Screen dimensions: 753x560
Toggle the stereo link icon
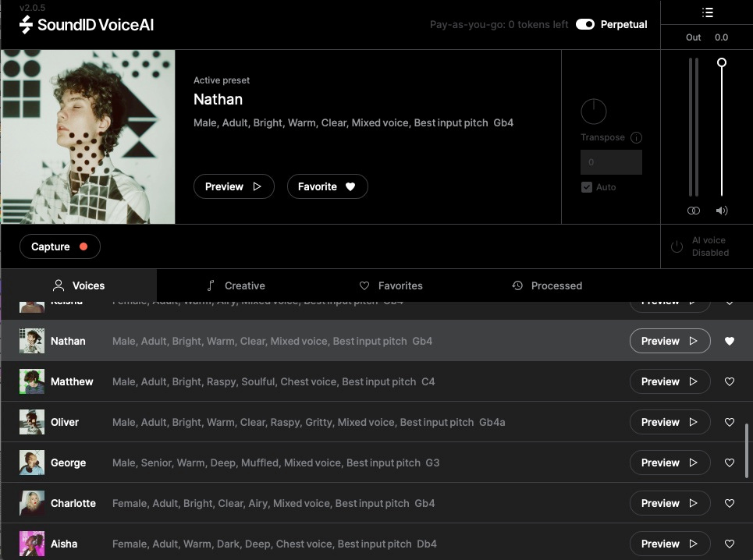point(694,211)
